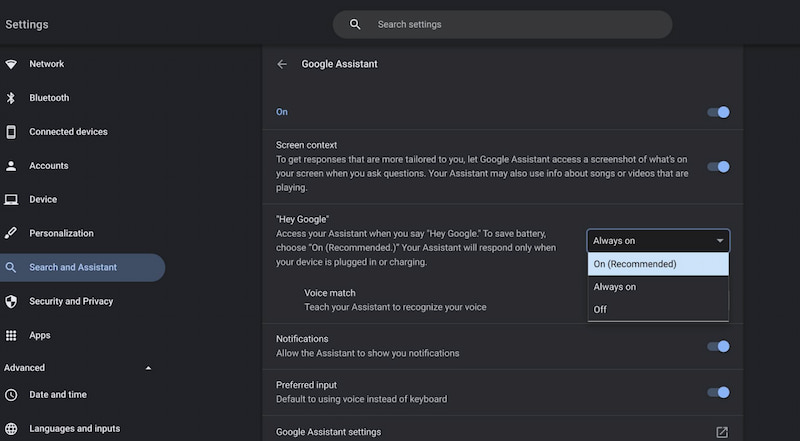This screenshot has width=800, height=441.
Task: Click the Settings title text
Action: click(x=27, y=24)
